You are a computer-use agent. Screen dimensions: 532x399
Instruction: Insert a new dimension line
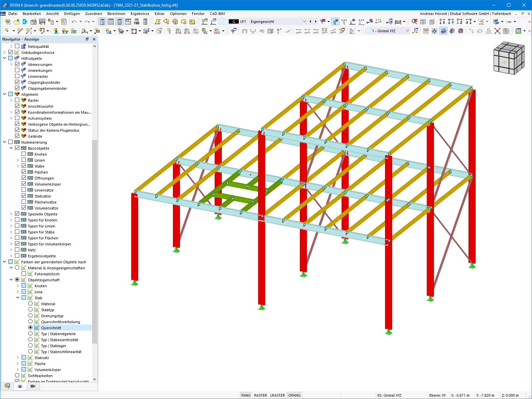[x=85, y=31]
